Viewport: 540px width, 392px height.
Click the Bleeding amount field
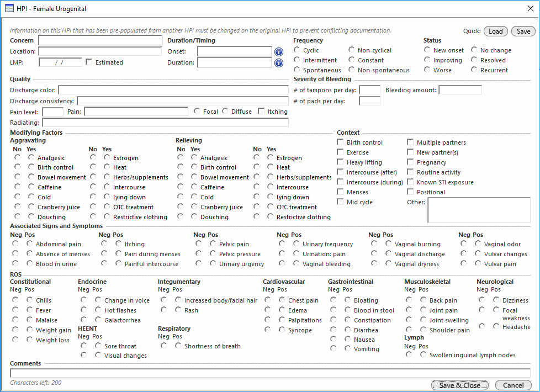[460, 90]
